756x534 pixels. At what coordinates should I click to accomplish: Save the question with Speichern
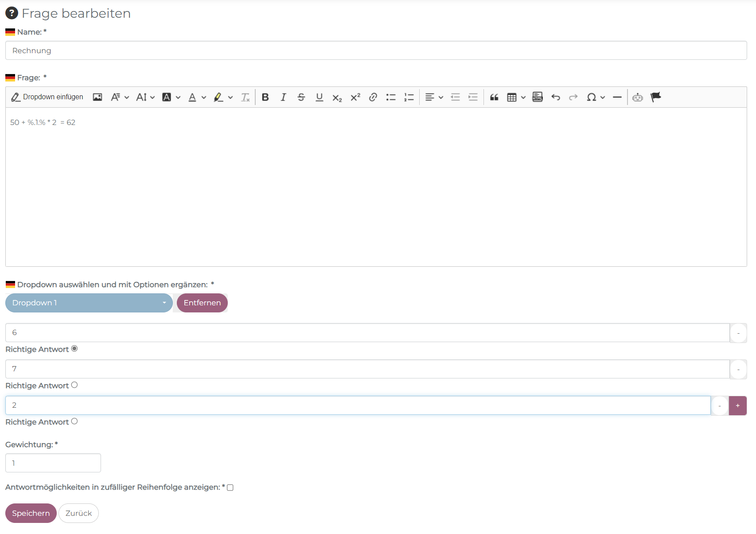31,513
